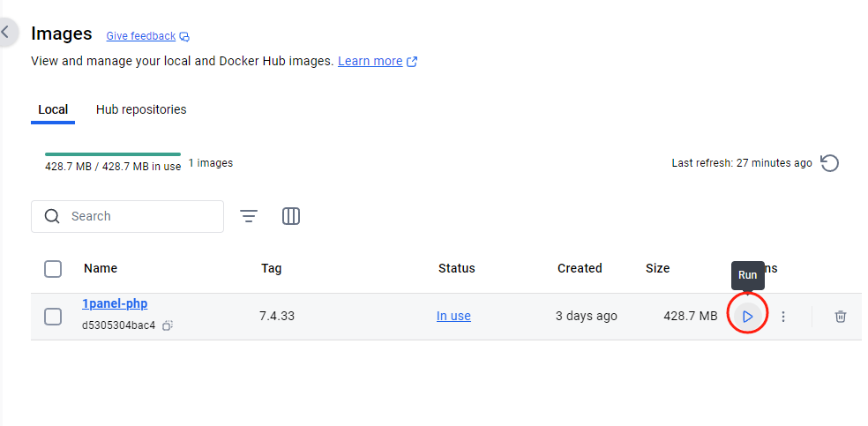
Task: Click the In use status link
Action: click(453, 316)
